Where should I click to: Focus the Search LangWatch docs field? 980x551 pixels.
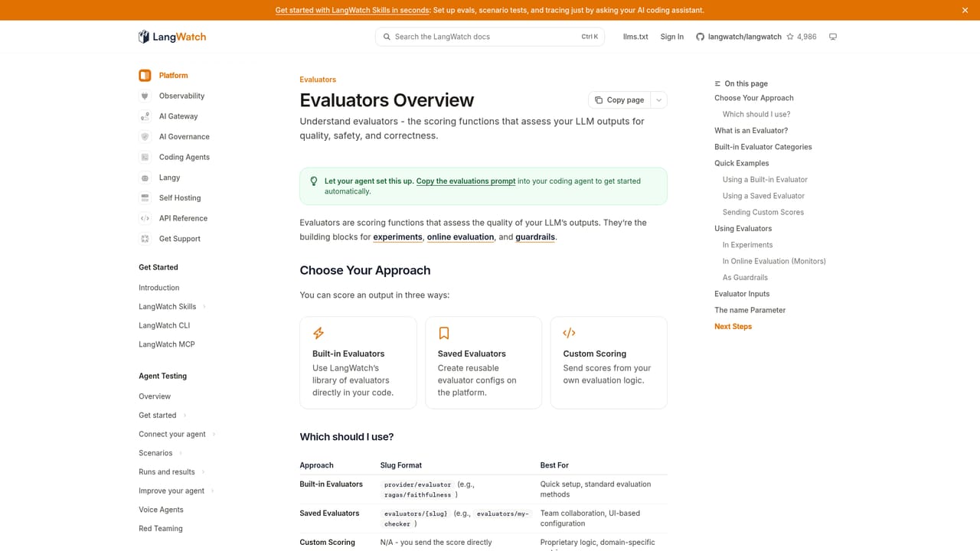click(x=490, y=37)
